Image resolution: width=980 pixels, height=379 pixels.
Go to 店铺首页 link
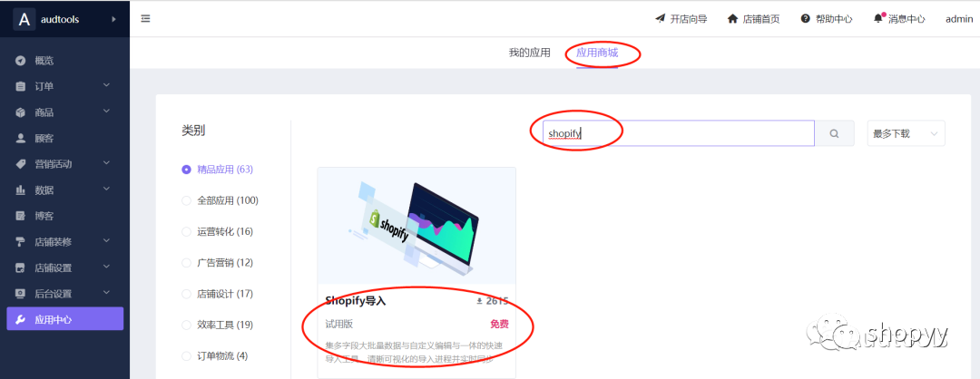pos(754,19)
